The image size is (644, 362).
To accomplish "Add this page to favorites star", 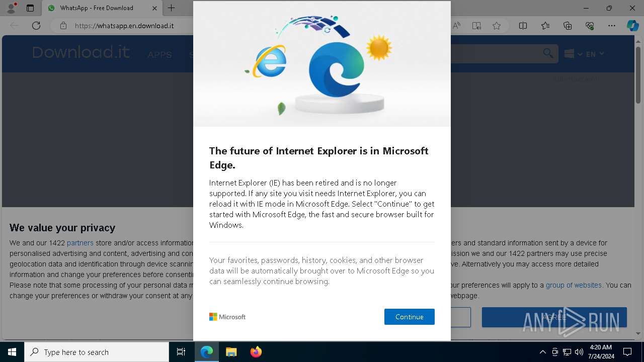I will pos(497,26).
